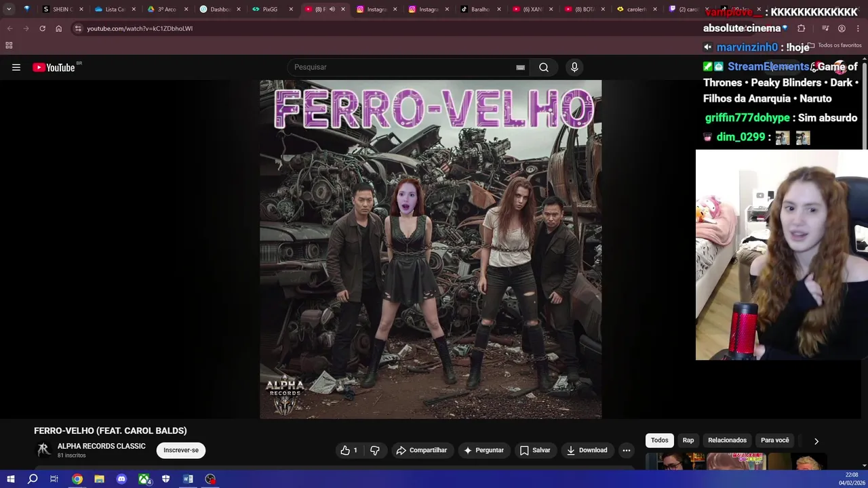
Task: Switch to SHEIN browser tab
Action: pyautogui.click(x=61, y=9)
